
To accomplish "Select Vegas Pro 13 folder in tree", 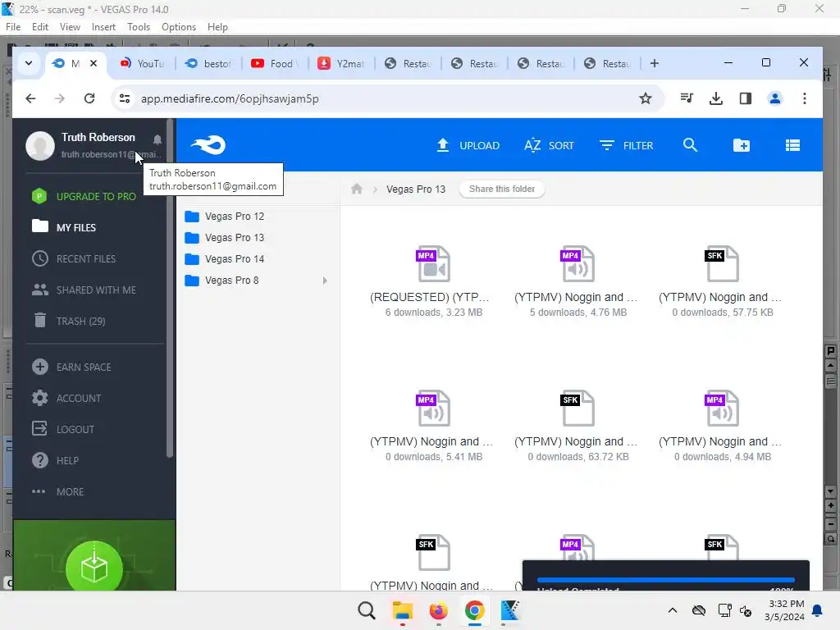I will (x=224, y=237).
